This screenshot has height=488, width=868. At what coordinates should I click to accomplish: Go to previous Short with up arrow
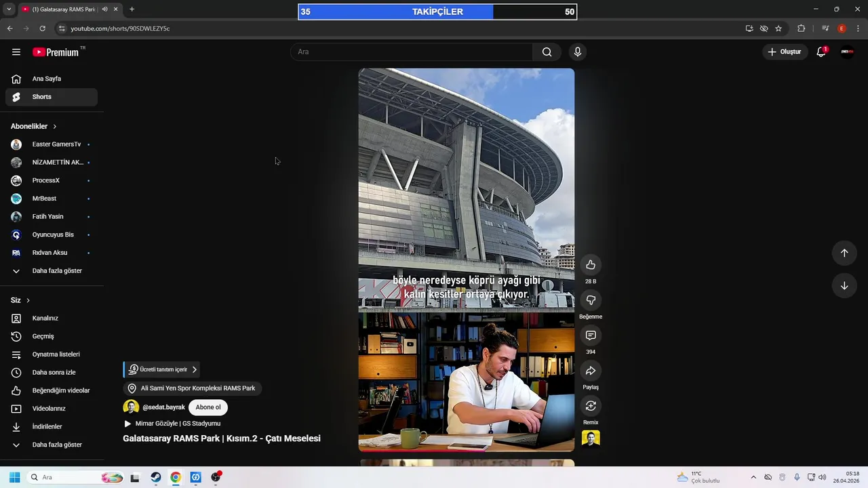click(x=844, y=253)
